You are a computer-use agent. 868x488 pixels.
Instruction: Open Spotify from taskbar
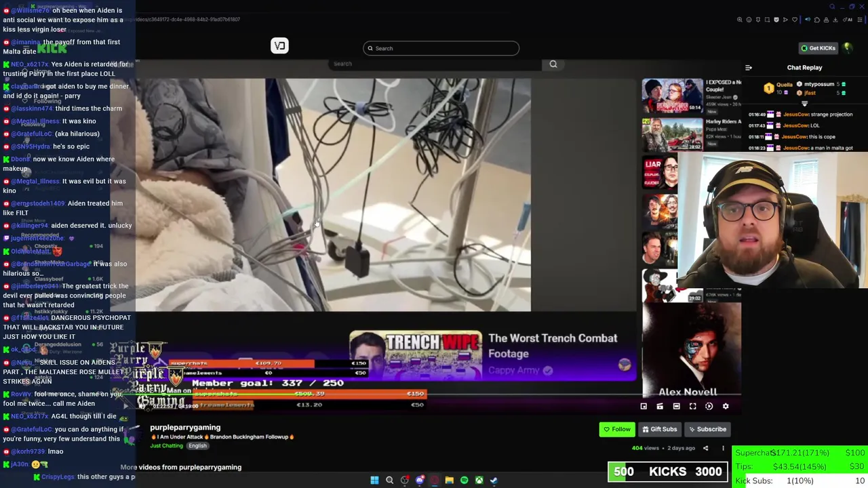464,480
